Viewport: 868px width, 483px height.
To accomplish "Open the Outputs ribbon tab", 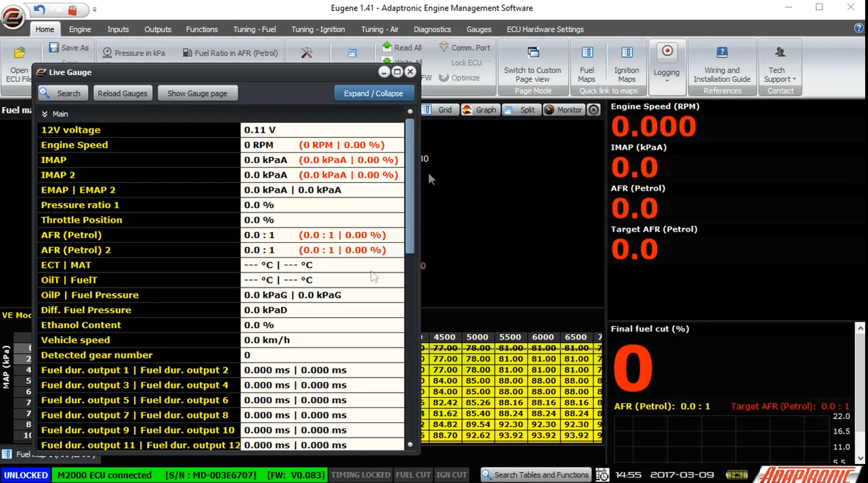I will pos(158,29).
